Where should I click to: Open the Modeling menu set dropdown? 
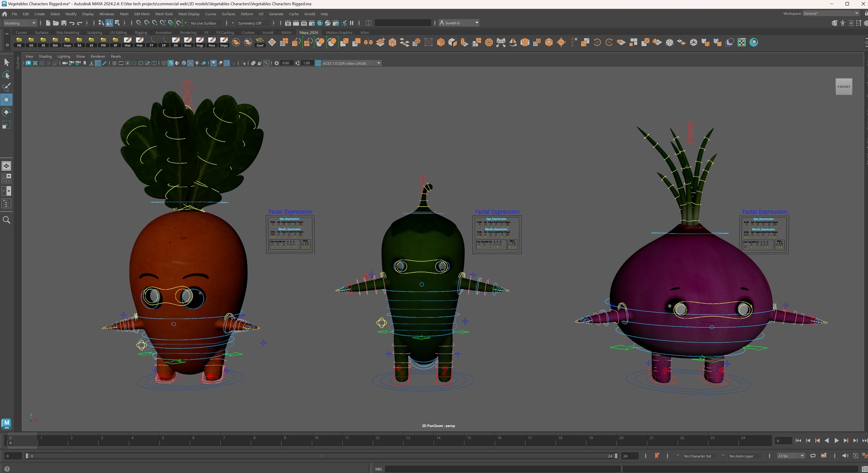tap(20, 23)
